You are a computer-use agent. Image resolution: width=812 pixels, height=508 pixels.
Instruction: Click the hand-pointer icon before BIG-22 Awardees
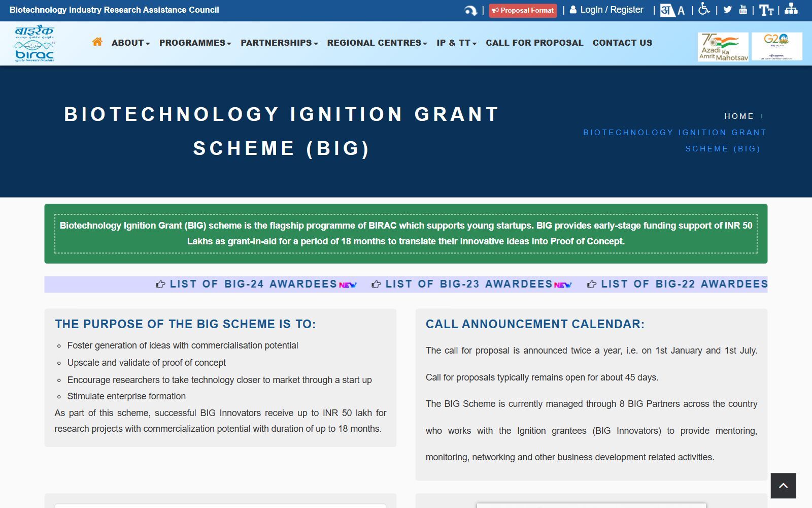[592, 284]
